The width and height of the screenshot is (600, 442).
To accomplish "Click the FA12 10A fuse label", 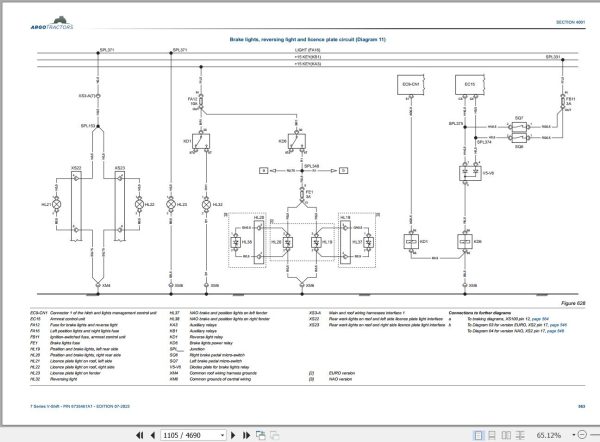I will coord(192,101).
